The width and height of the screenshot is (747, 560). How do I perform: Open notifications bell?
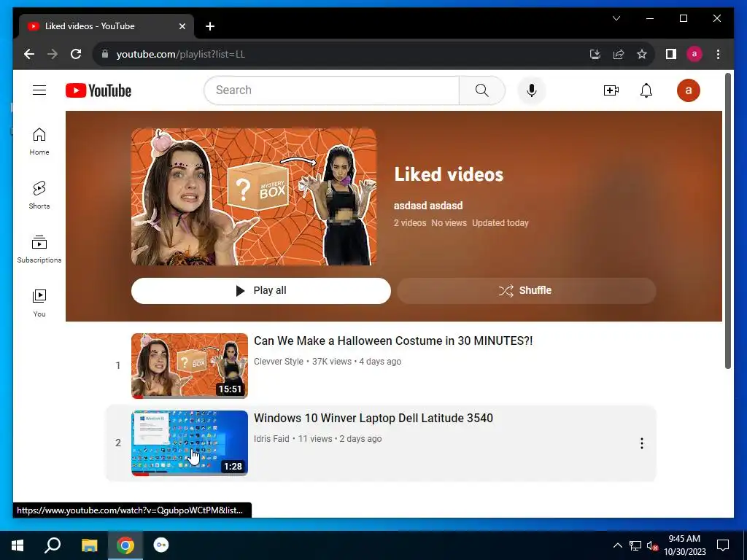[x=646, y=90]
